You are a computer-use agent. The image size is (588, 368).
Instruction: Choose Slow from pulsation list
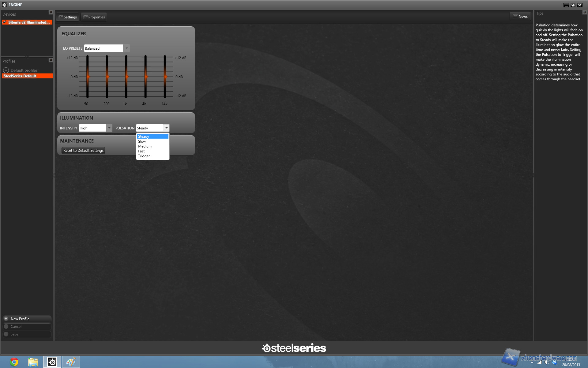142,141
